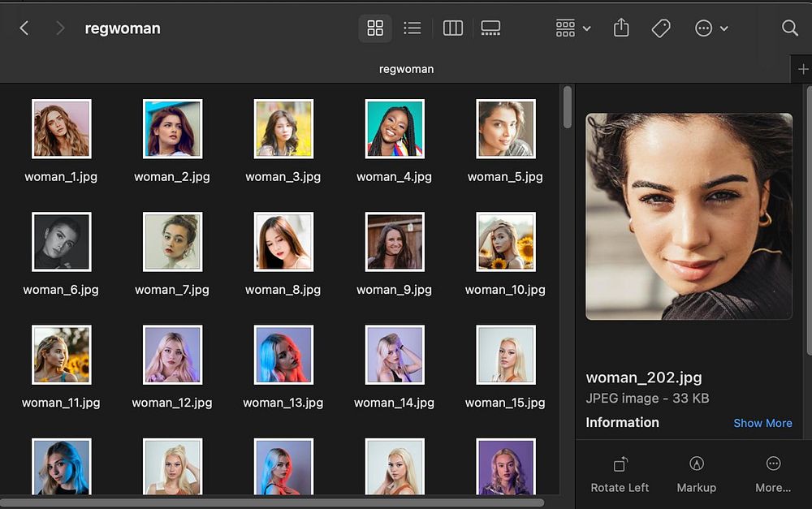
Task: Switch to column view
Action: [x=452, y=28]
